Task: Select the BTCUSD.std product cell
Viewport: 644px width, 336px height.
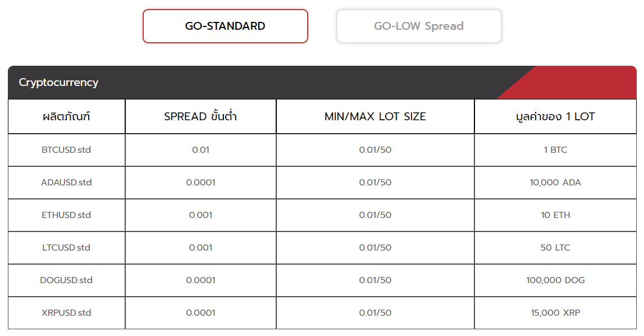Action: [x=66, y=150]
